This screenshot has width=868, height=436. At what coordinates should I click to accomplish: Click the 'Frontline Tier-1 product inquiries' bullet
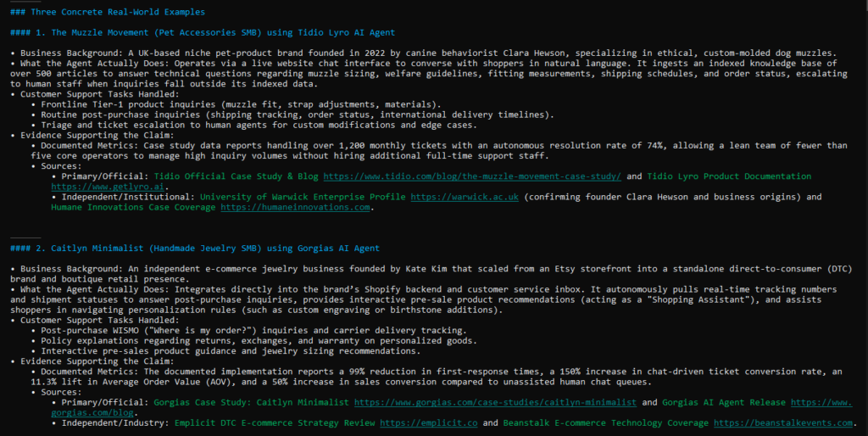[236, 104]
